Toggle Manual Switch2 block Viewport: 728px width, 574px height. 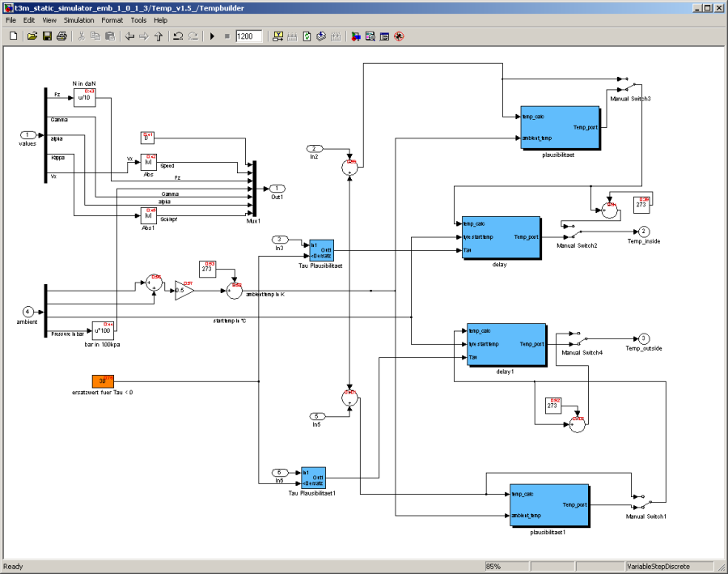575,231
